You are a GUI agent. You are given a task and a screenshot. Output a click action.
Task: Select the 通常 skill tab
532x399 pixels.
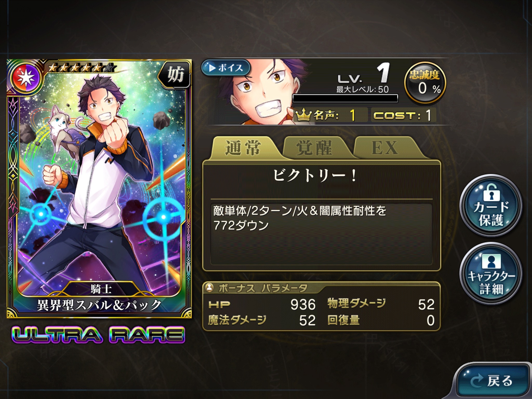pyautogui.click(x=243, y=148)
